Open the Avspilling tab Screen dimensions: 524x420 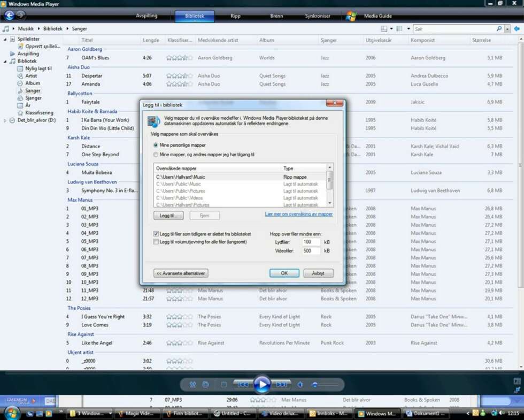click(147, 16)
